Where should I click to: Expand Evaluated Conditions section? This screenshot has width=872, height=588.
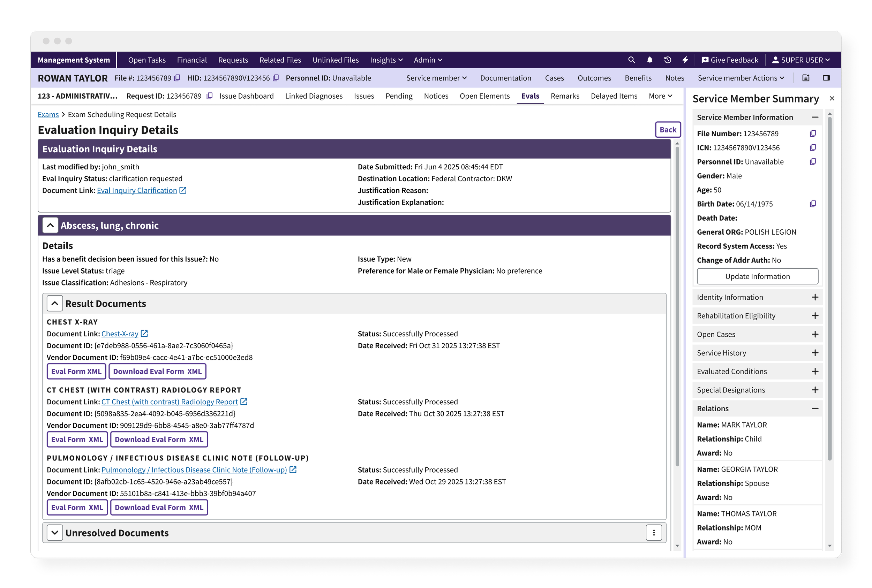(x=814, y=372)
